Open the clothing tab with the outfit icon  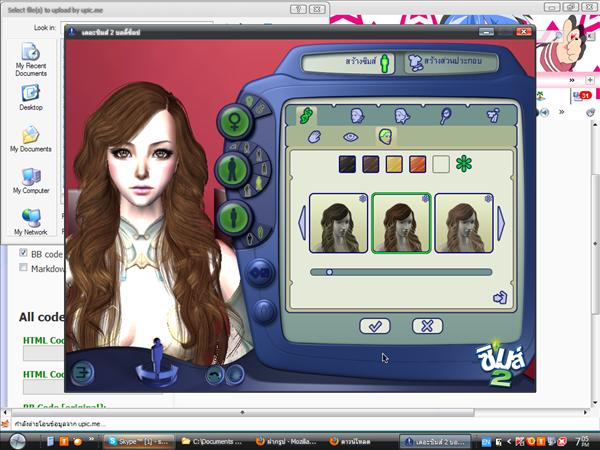coord(493,115)
